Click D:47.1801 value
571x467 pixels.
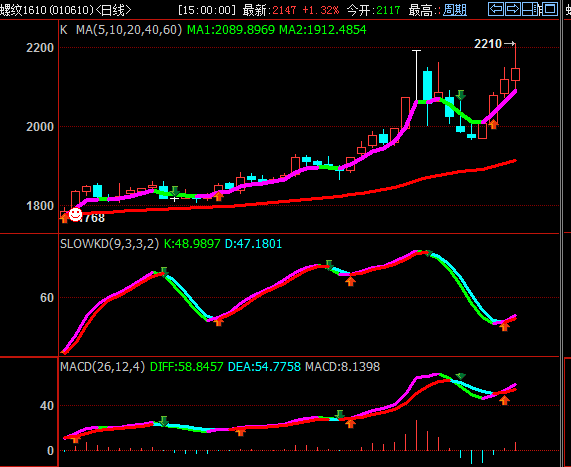click(253, 244)
